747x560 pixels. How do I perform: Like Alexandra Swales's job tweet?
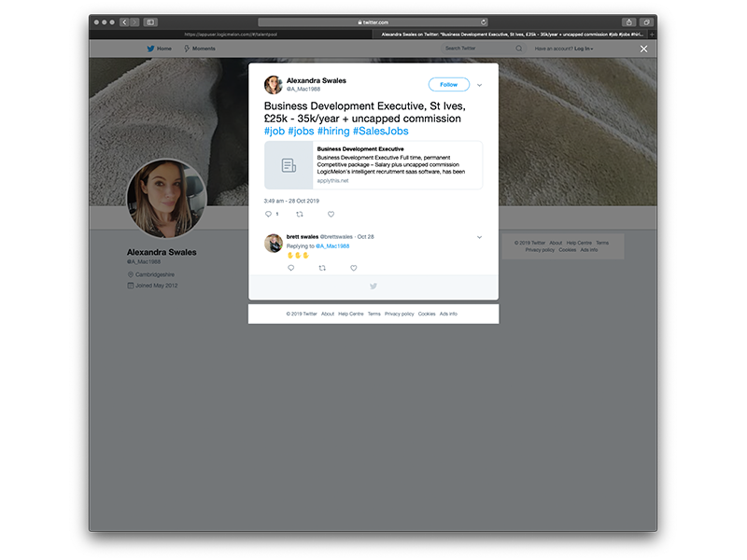point(331,215)
